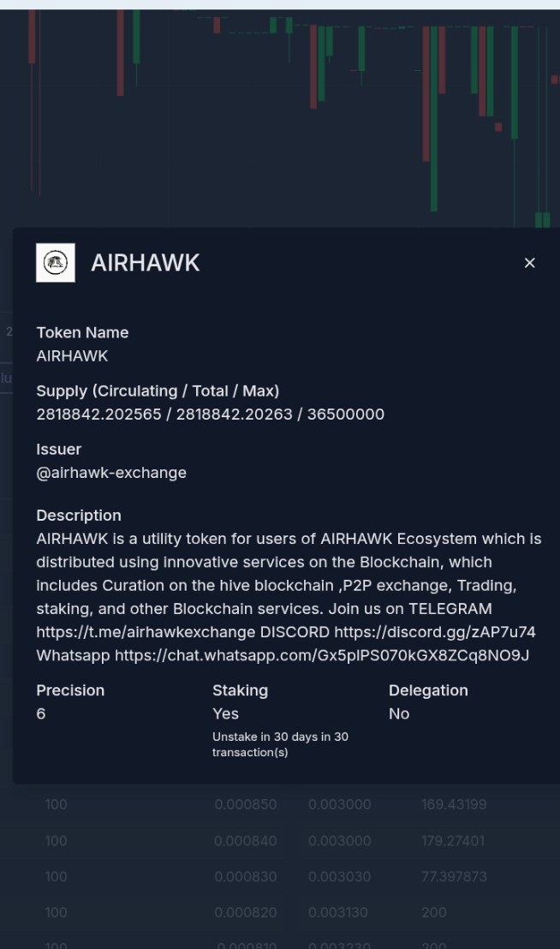This screenshot has height=949, width=560.
Task: Click the Delegation value No
Action: pyautogui.click(x=399, y=713)
